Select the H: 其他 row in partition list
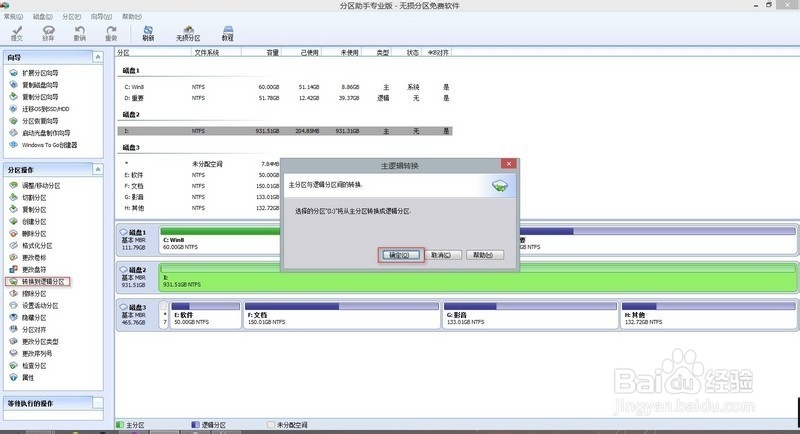 (x=200, y=208)
